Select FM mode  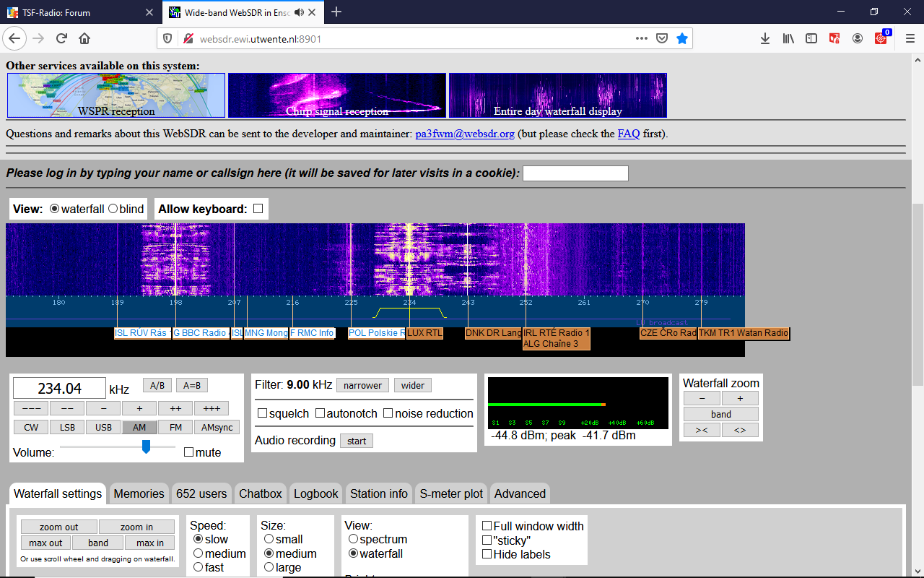[175, 427]
